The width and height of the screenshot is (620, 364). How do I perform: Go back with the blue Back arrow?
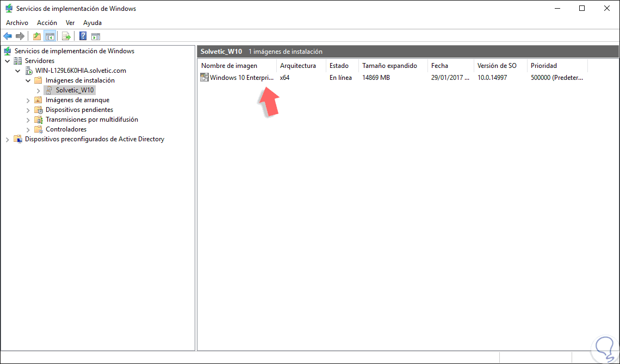click(8, 36)
